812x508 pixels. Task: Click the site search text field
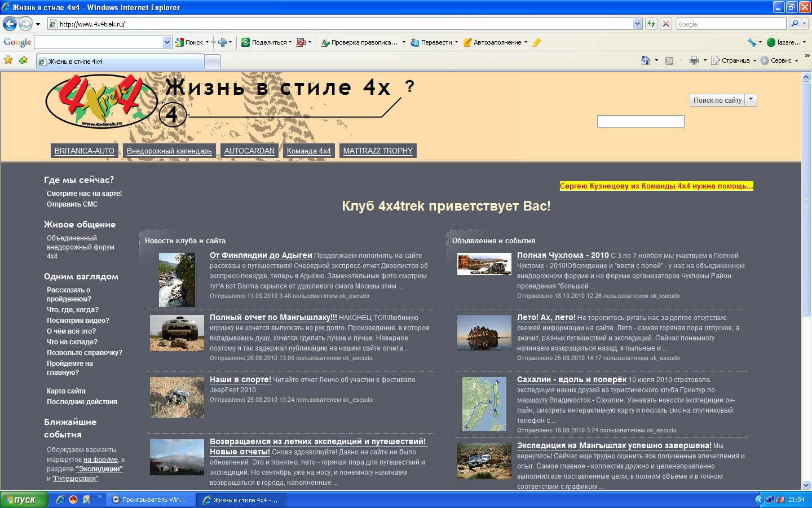tap(640, 121)
